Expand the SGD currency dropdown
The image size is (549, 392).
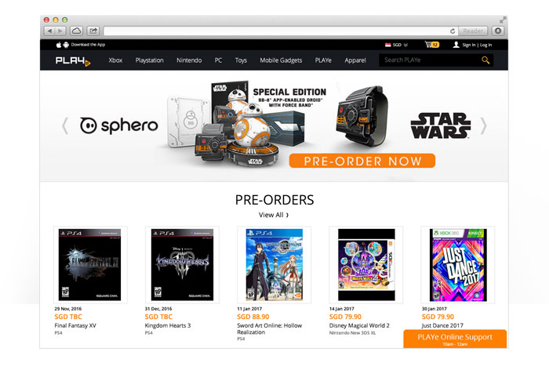point(397,45)
